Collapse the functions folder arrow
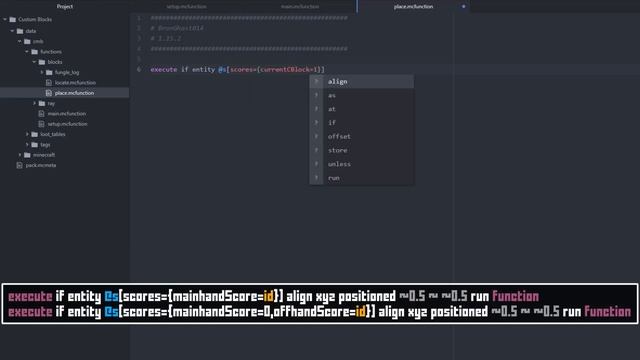 click(27, 51)
